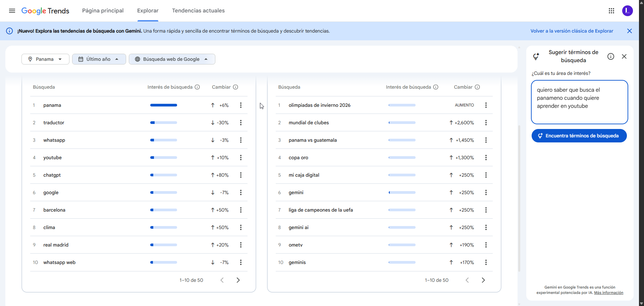Open the Más información link

tap(608, 293)
